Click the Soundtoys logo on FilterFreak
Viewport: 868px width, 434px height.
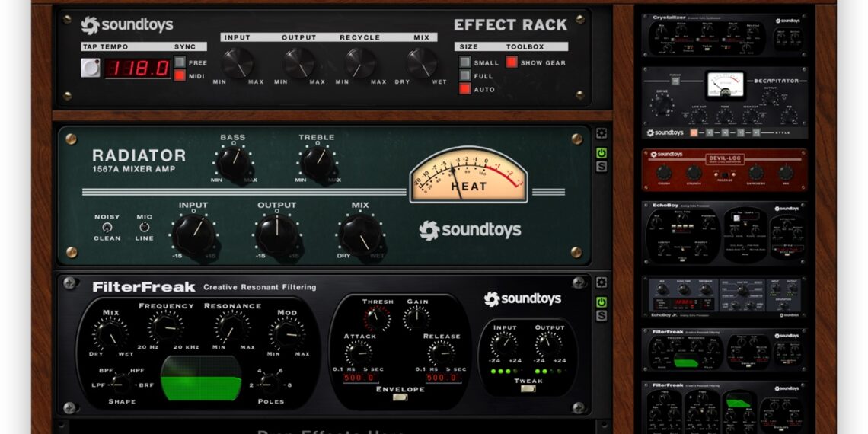pos(522,299)
